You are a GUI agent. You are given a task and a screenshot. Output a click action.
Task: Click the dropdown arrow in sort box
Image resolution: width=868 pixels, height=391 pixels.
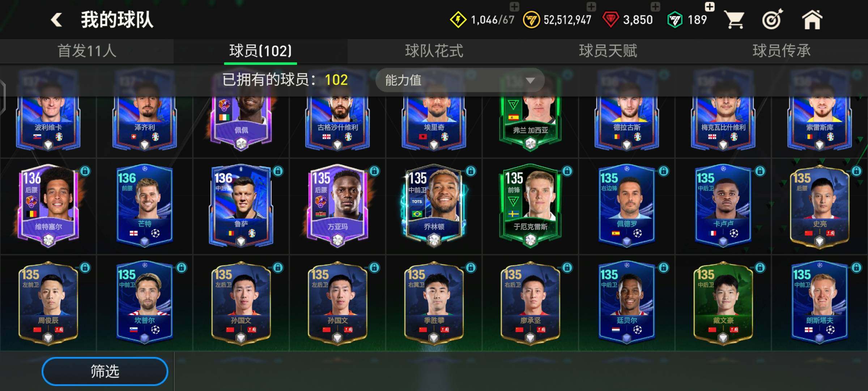pos(530,80)
